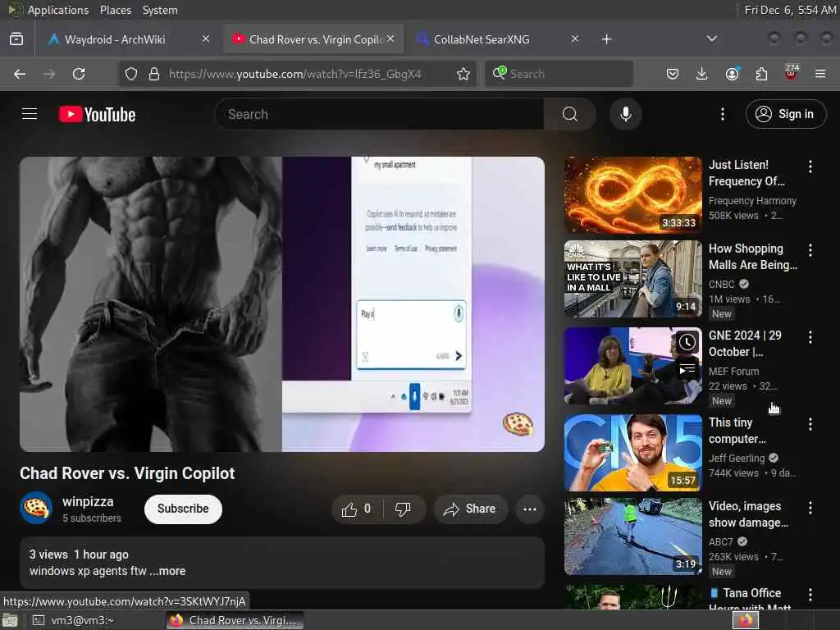The height and width of the screenshot is (630, 840).
Task: Open options menu for Video, images show damage
Action: (810, 508)
